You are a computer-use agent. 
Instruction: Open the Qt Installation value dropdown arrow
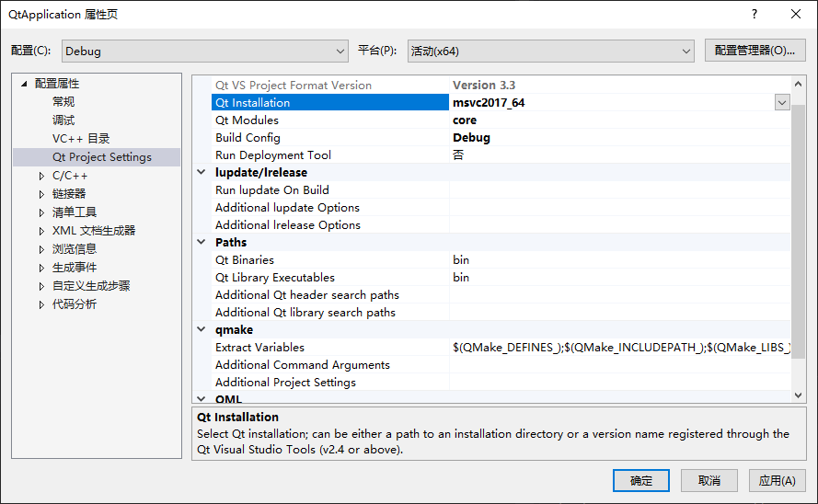(782, 103)
